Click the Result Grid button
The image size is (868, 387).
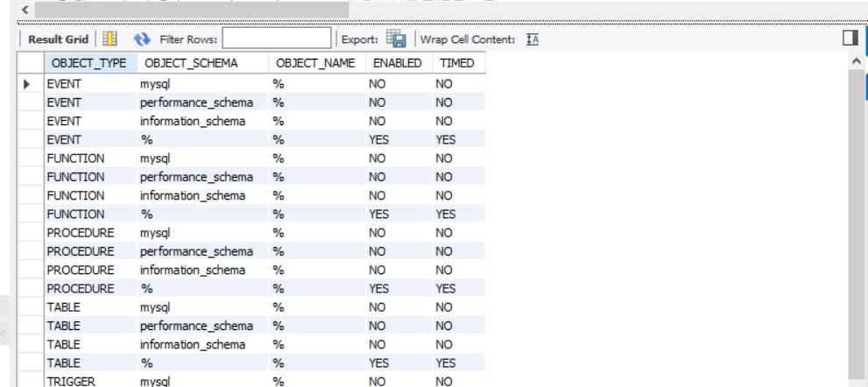[58, 39]
